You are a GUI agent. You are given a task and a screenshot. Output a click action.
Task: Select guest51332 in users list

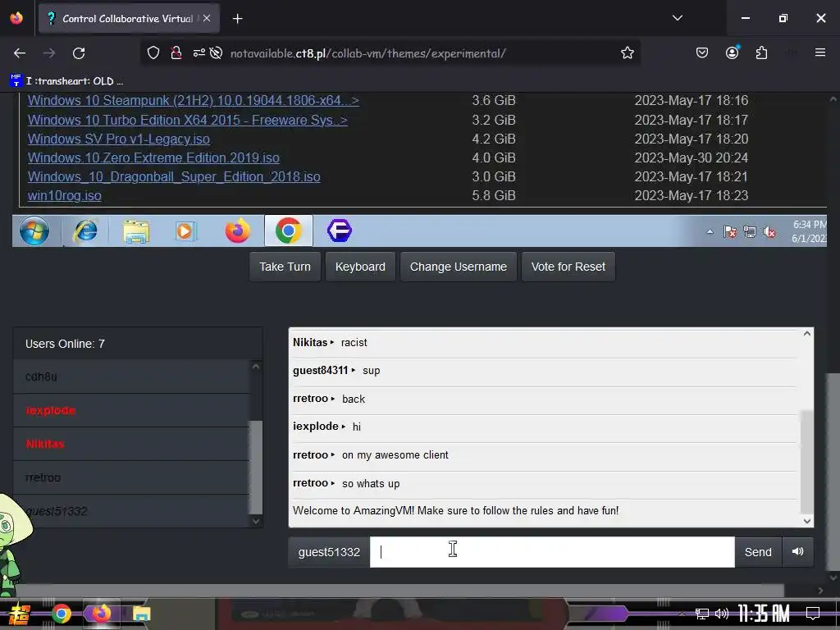(131, 511)
